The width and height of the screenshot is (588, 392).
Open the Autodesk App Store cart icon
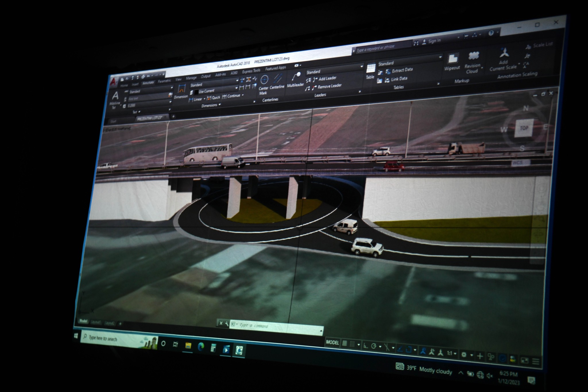click(466, 36)
